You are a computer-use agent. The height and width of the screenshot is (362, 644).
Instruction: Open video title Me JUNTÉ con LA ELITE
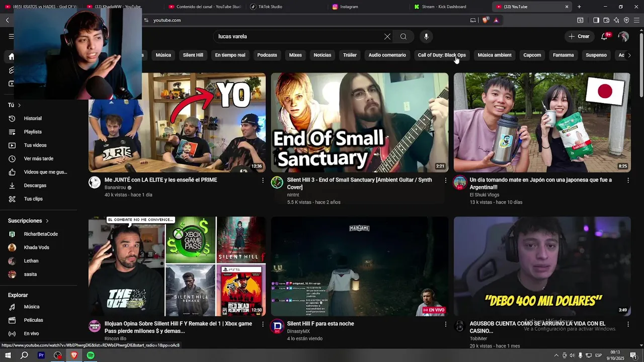[160, 180]
